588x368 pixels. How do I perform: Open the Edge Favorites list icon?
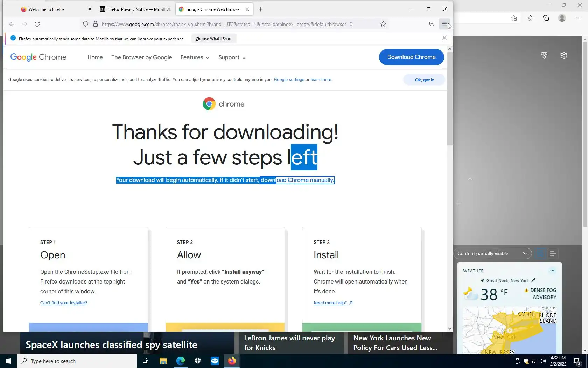click(x=531, y=18)
